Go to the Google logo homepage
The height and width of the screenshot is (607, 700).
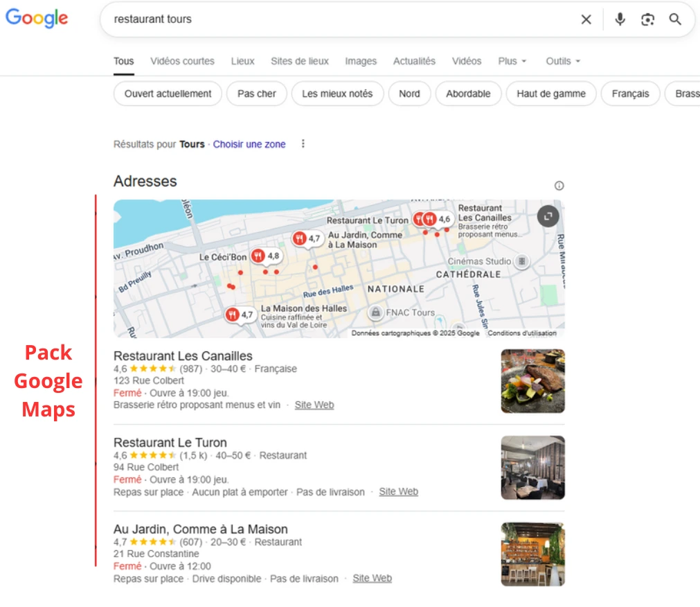[x=37, y=19]
